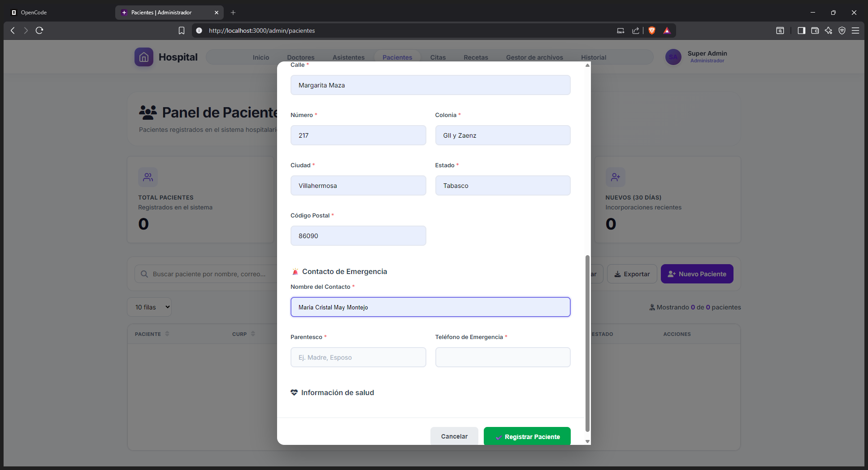Viewport: 868px width, 470px height.
Task: Click the search magnifier icon in patient search
Action: pyautogui.click(x=144, y=274)
